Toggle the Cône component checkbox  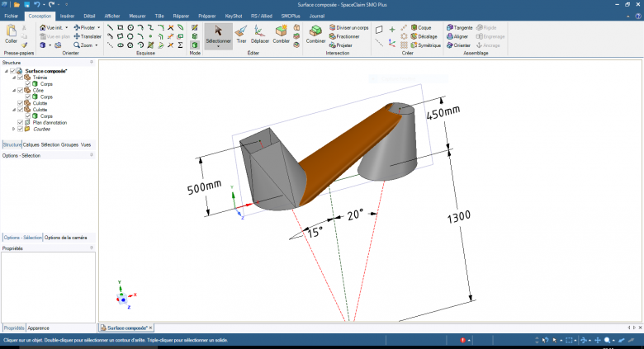click(20, 90)
